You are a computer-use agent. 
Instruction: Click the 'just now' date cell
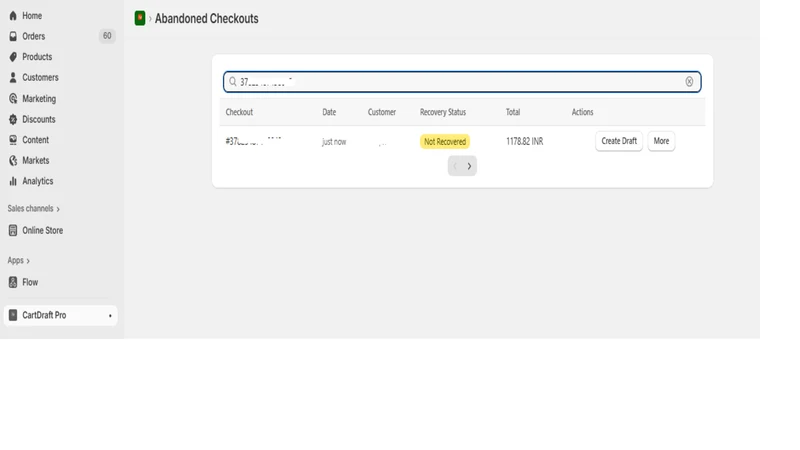click(334, 142)
